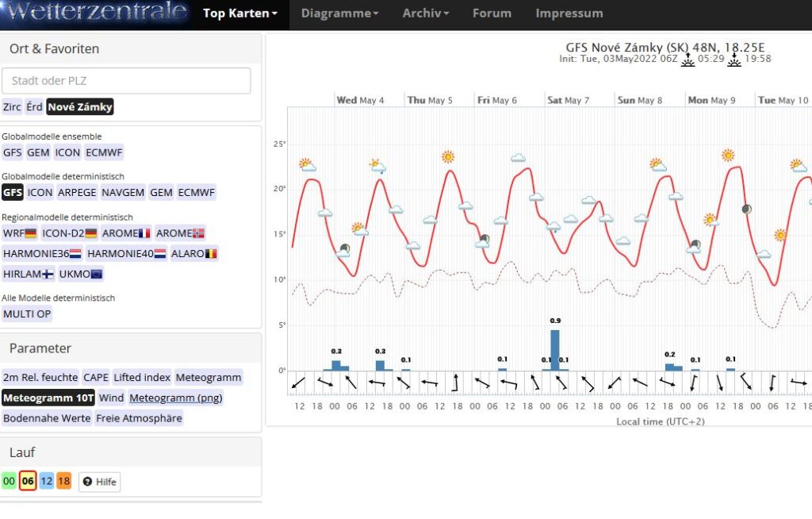Open the Impressum page
This screenshot has height=519, width=812.
tap(569, 13)
